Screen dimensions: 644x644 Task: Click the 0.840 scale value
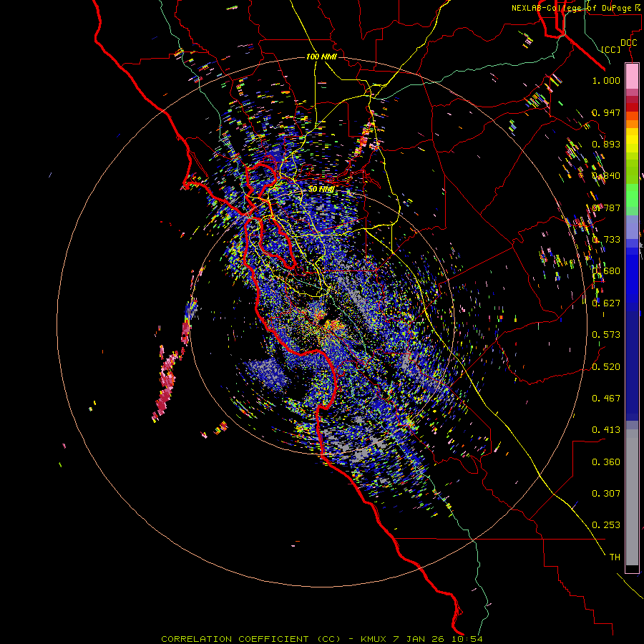point(606,176)
